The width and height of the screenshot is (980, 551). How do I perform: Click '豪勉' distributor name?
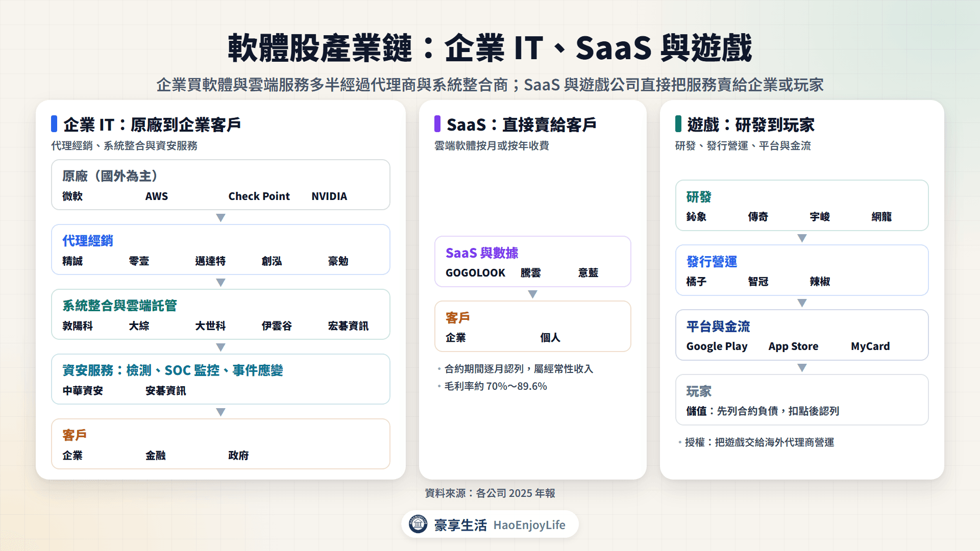point(338,261)
